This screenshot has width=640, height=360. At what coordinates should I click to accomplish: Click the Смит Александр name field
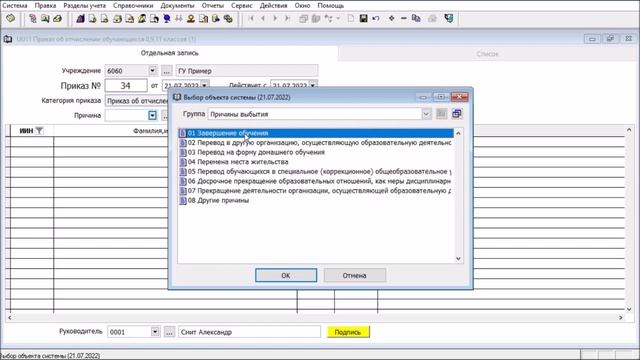249,332
